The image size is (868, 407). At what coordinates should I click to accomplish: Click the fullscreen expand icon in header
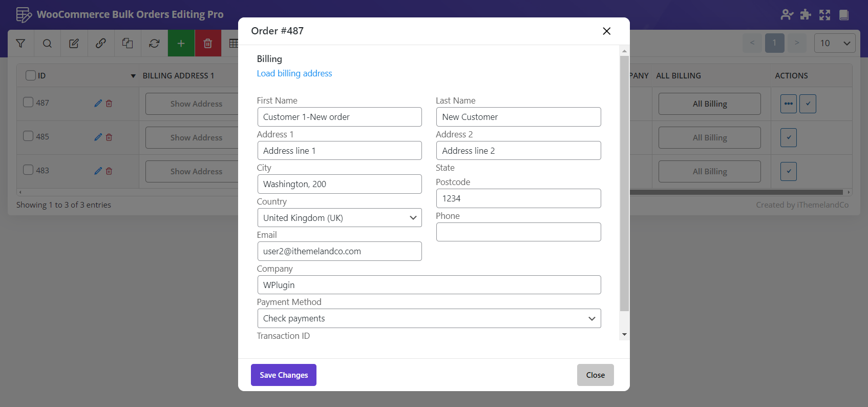tap(824, 15)
